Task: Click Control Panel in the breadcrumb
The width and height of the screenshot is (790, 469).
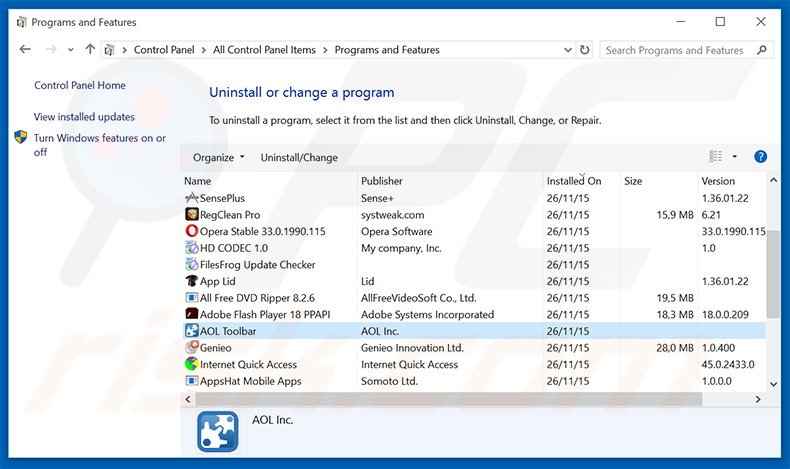Action: 164,50
